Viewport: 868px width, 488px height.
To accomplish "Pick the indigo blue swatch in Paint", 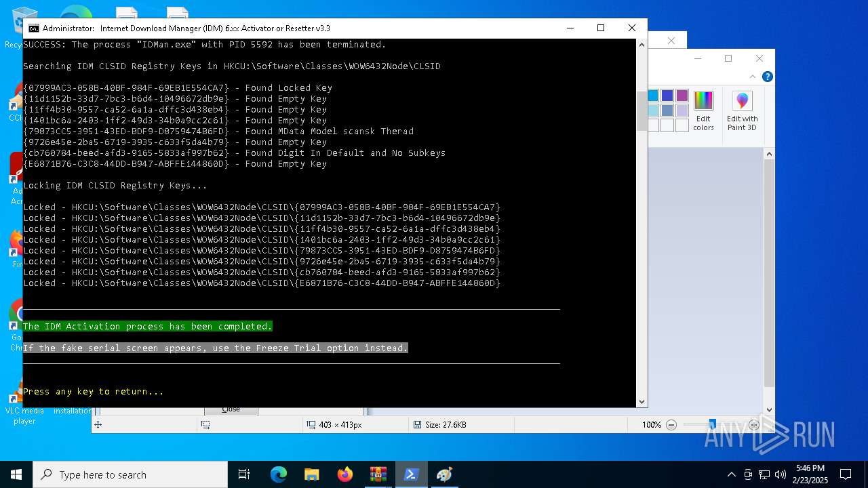I will (667, 96).
